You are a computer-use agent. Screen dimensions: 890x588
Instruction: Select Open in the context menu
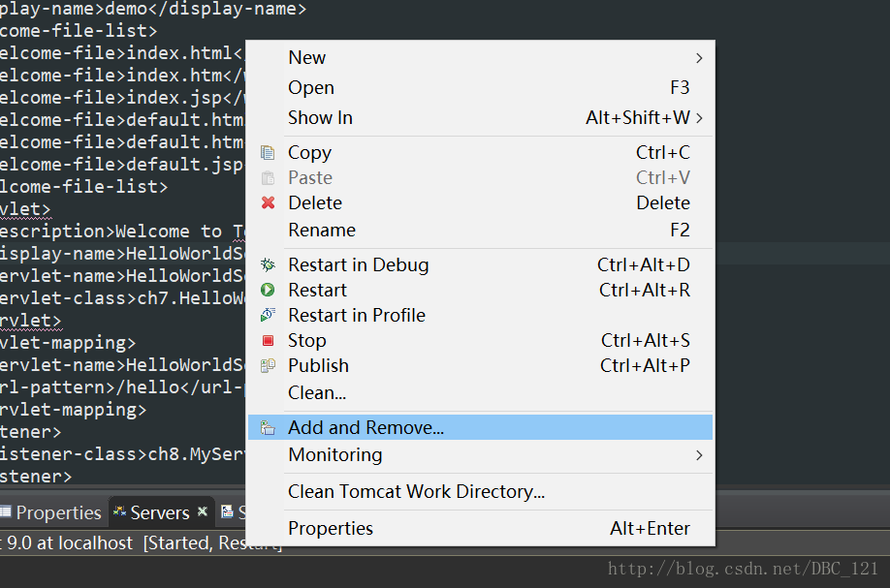click(x=311, y=88)
